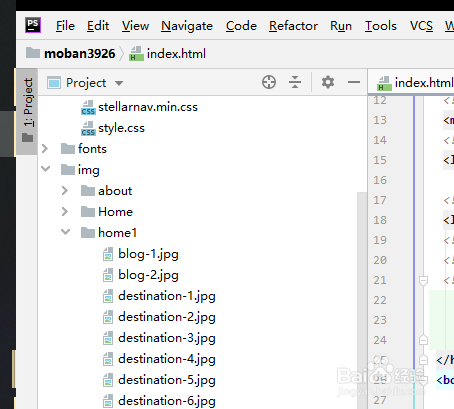The width and height of the screenshot is (454, 409).
Task: Select the fonts folder
Action: (x=84, y=149)
